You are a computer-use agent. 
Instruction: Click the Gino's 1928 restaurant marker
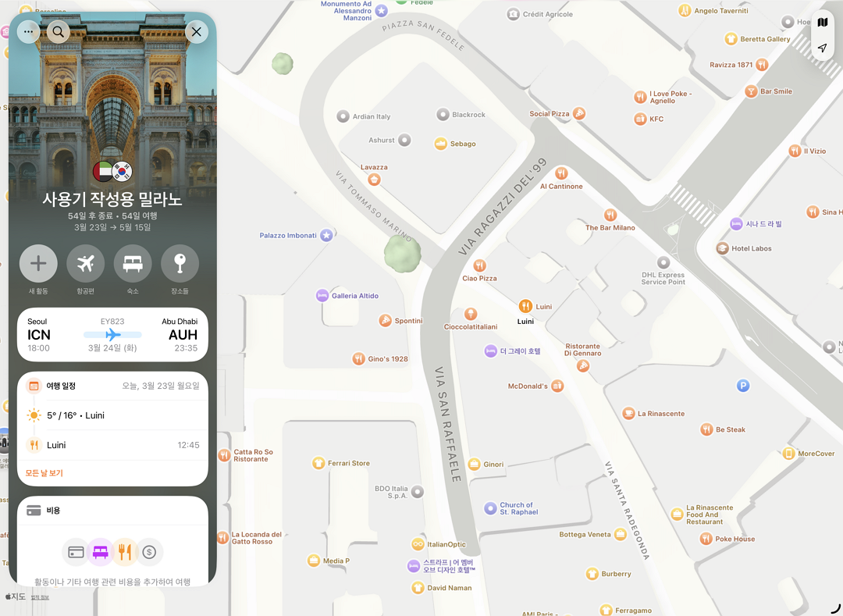[358, 358]
